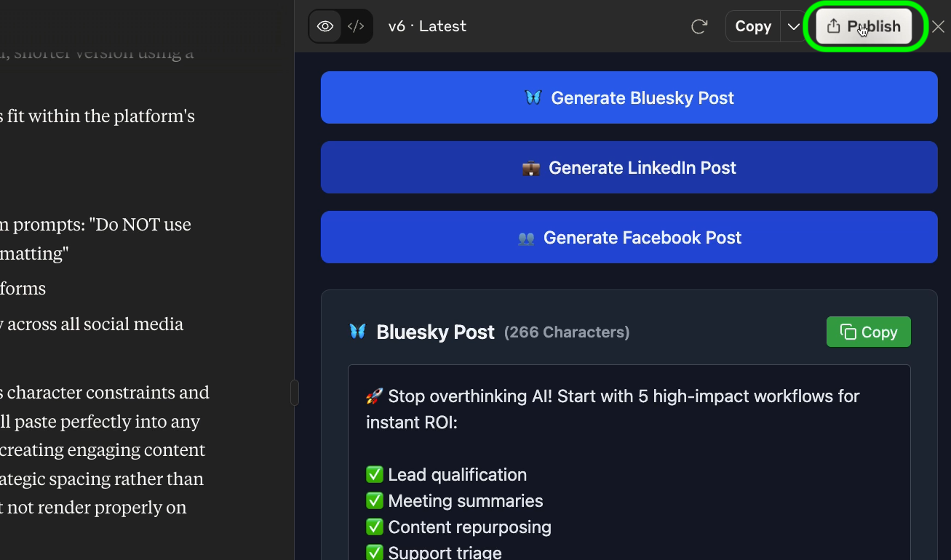Copy the Bluesky post with green button
951x560 pixels.
(869, 332)
